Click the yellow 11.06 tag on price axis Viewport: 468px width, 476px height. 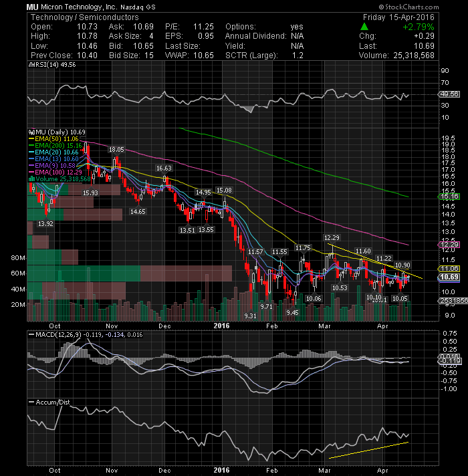(449, 268)
